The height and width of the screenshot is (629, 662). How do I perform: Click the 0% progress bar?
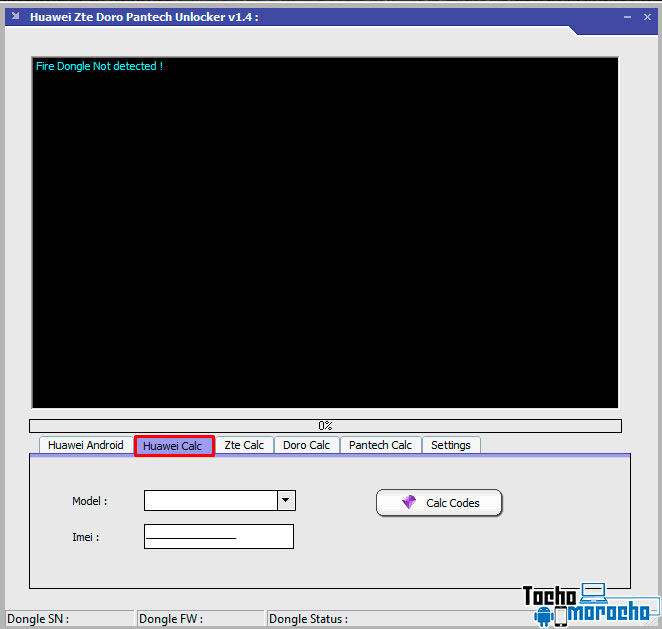325,426
